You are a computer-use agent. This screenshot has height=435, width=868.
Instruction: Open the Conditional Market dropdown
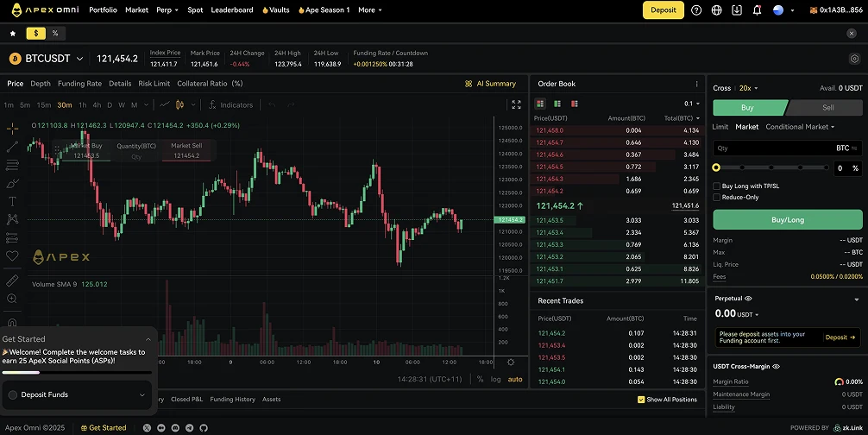(800, 127)
